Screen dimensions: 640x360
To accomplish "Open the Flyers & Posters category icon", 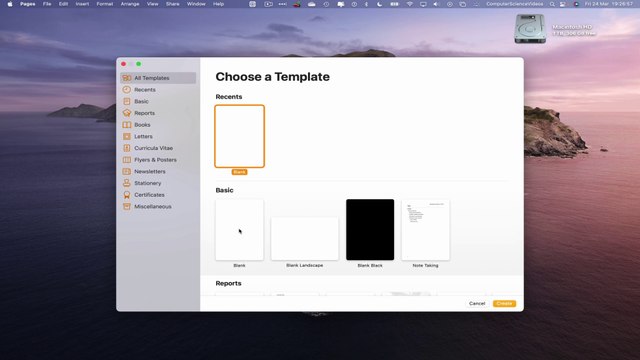I will point(127,160).
